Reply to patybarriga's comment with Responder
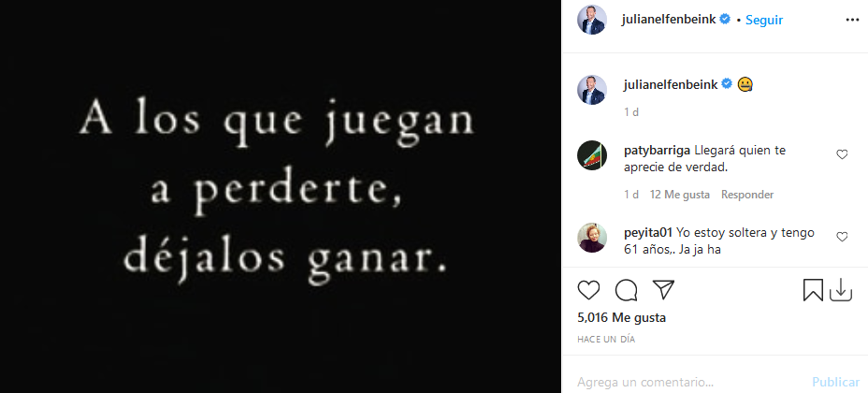 point(747,195)
